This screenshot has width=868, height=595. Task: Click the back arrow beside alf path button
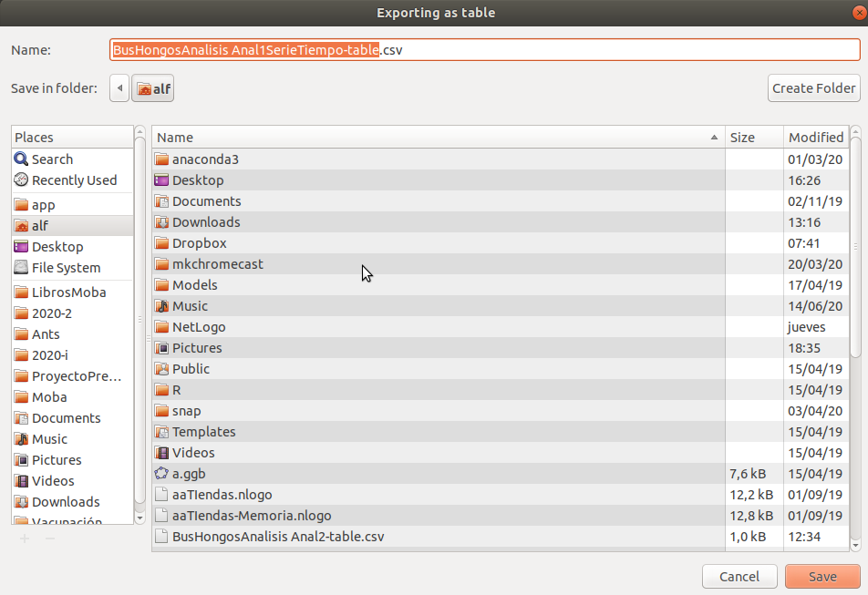point(119,88)
